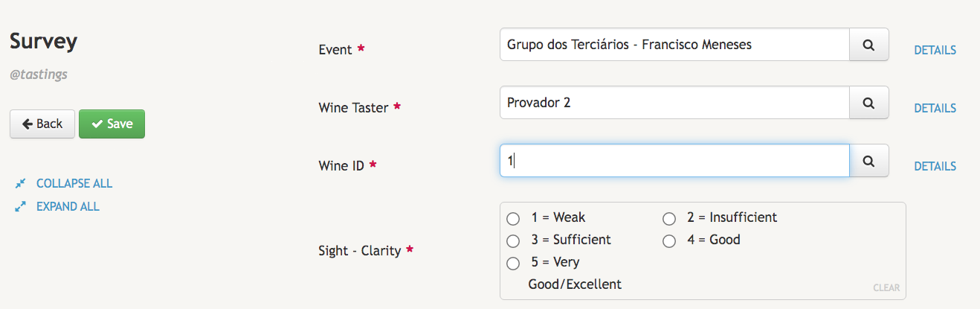Open Details link for Wine Taster

(x=935, y=108)
